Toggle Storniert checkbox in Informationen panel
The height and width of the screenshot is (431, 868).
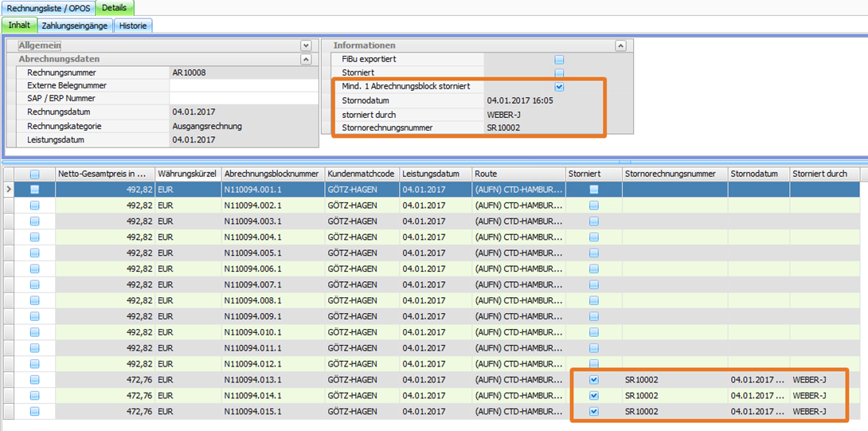click(x=559, y=73)
